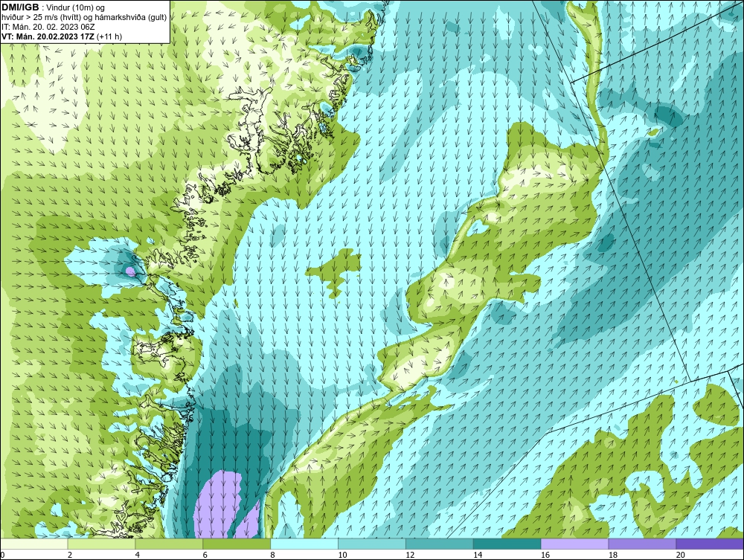The height and width of the screenshot is (560, 744).
Task: Click the legend label '16'
Action: coord(545,555)
